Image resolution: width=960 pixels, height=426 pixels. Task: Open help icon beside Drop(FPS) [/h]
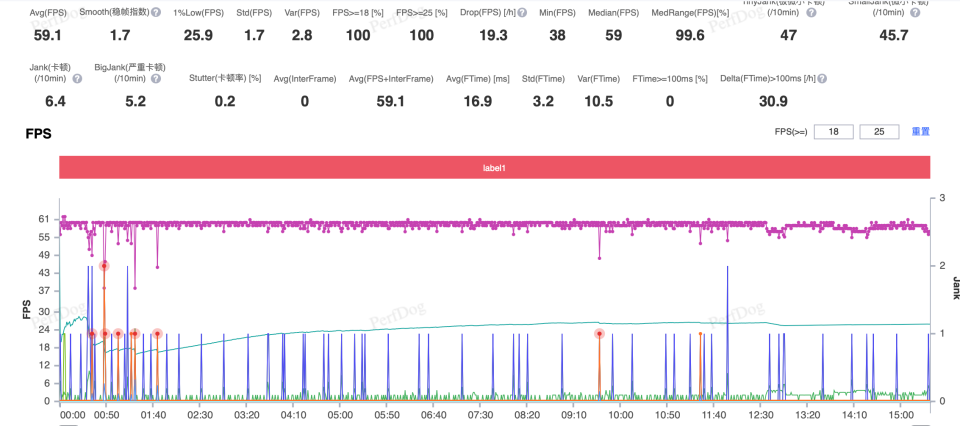tap(522, 12)
